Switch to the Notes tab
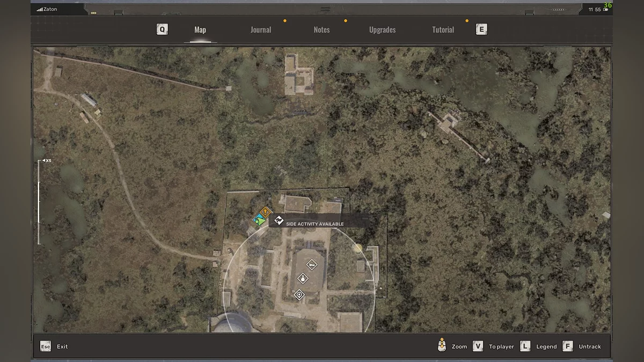The width and height of the screenshot is (644, 362). [321, 30]
